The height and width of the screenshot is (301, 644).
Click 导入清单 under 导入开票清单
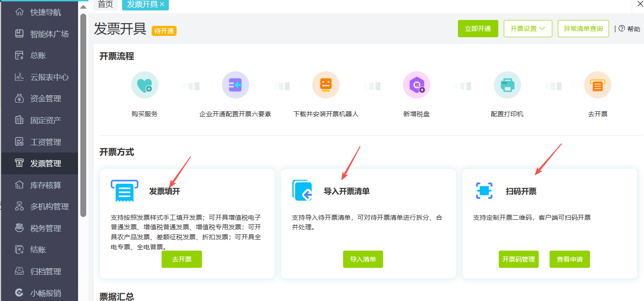click(x=363, y=259)
